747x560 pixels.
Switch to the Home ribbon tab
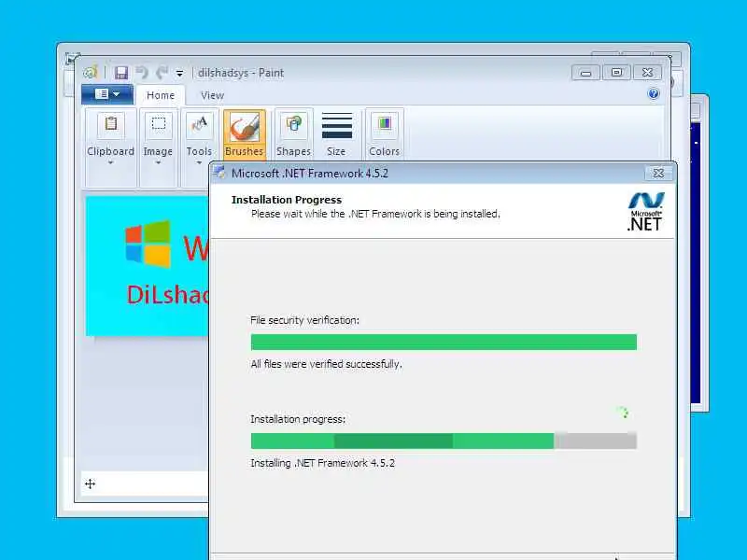coord(161,95)
